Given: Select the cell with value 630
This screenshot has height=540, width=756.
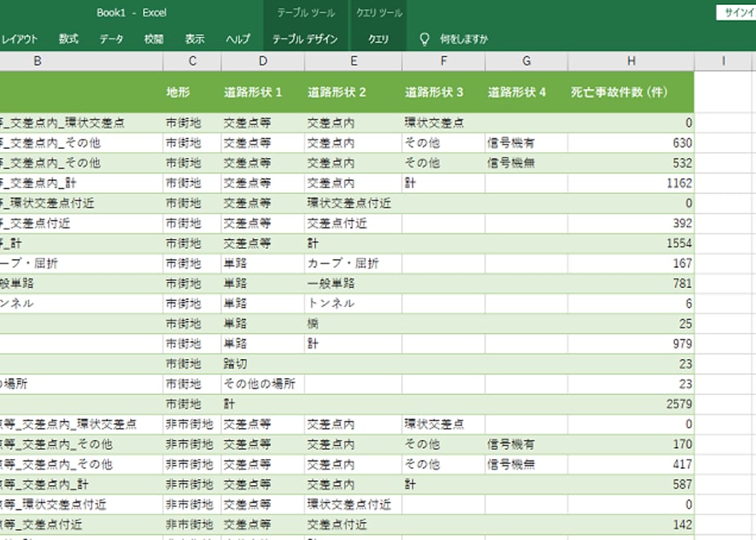Looking at the screenshot, I should coord(631,143).
